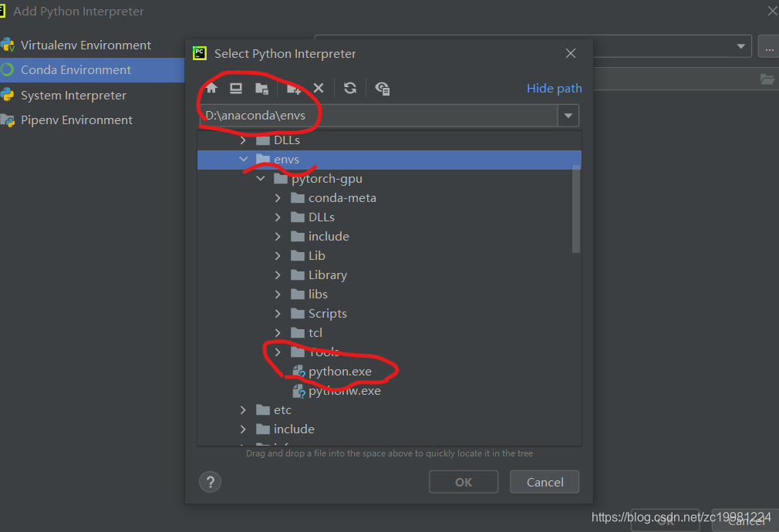
Task: Click the pythonw.exe file icon
Action: [298, 392]
